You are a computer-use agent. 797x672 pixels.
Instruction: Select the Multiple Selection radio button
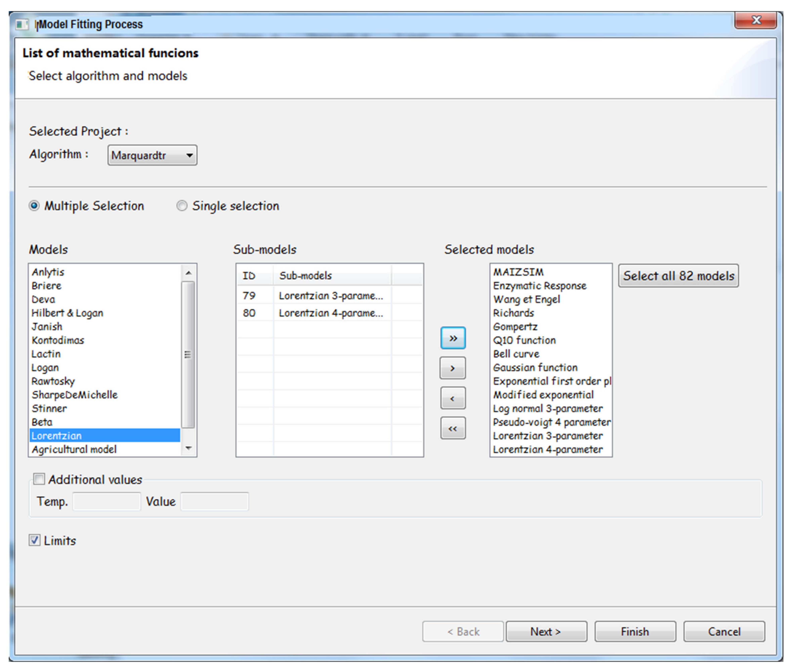pos(34,206)
